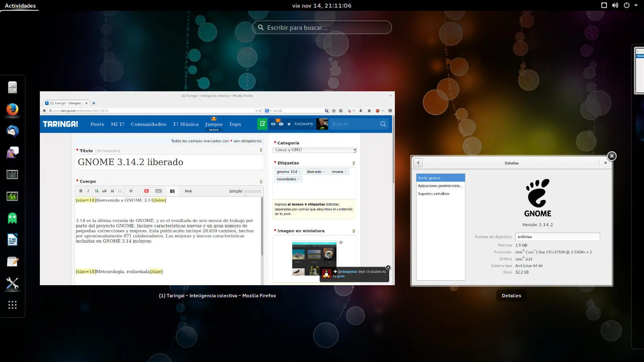The height and width of the screenshot is (362, 644).
Task: Open Taringa messages envelope icon
Action: (x=281, y=124)
